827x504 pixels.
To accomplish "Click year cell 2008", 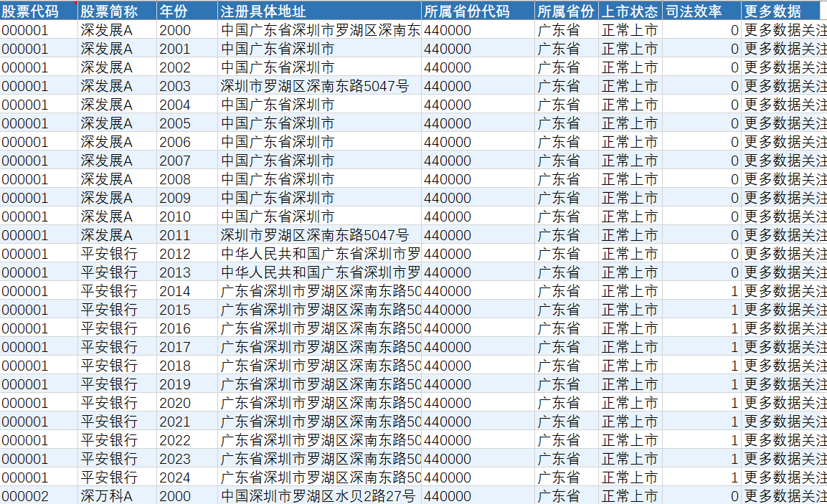I will click(x=186, y=179).
